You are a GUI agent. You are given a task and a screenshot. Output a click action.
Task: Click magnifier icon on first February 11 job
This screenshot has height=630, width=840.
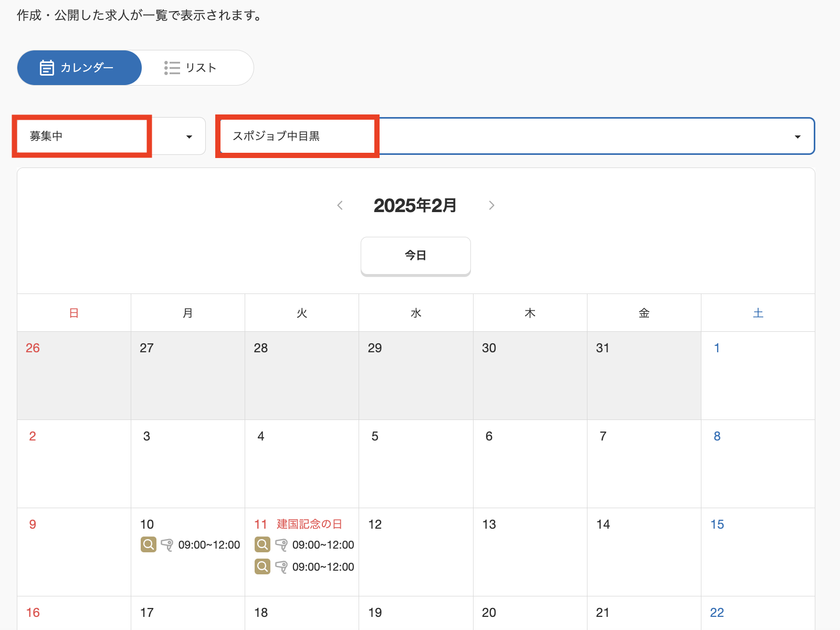[x=262, y=544]
